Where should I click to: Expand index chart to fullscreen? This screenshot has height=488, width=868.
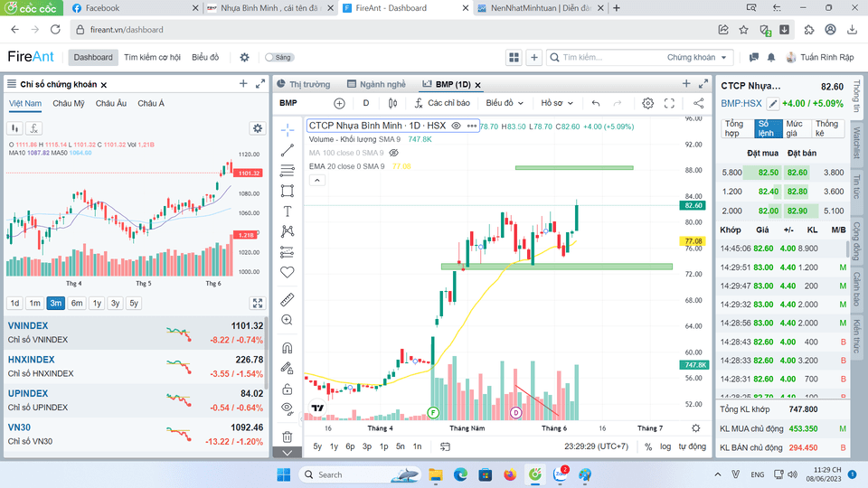(258, 304)
